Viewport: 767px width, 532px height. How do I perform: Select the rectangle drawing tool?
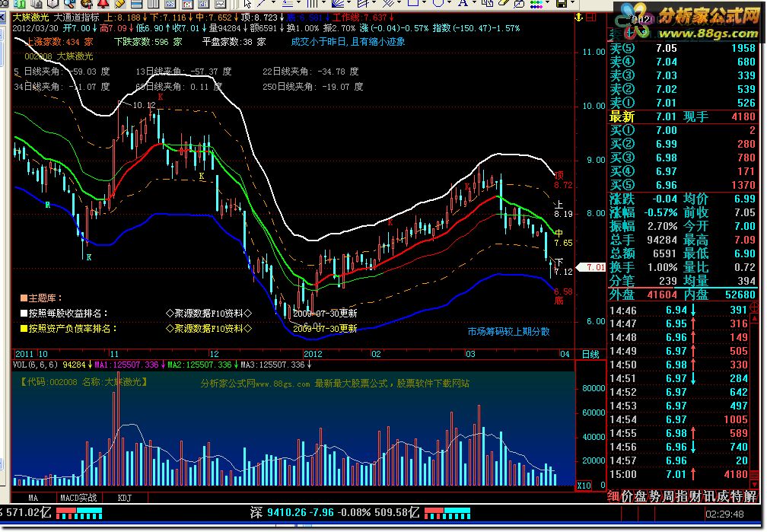(413, 3)
